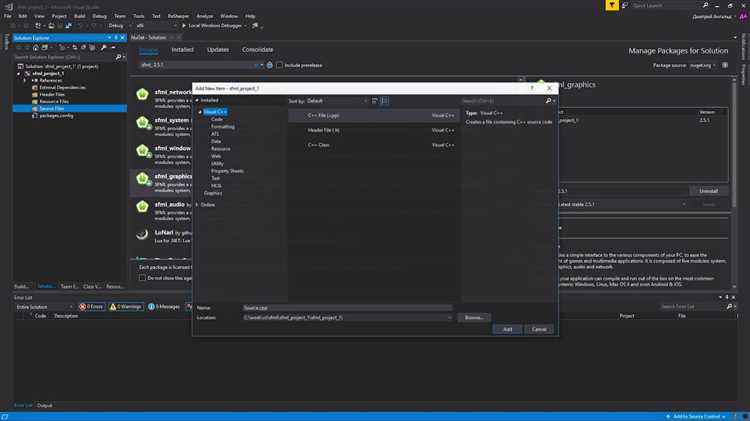This screenshot has width=750, height=421.
Task: Click the search templates field in dialog
Action: pyautogui.click(x=502, y=101)
